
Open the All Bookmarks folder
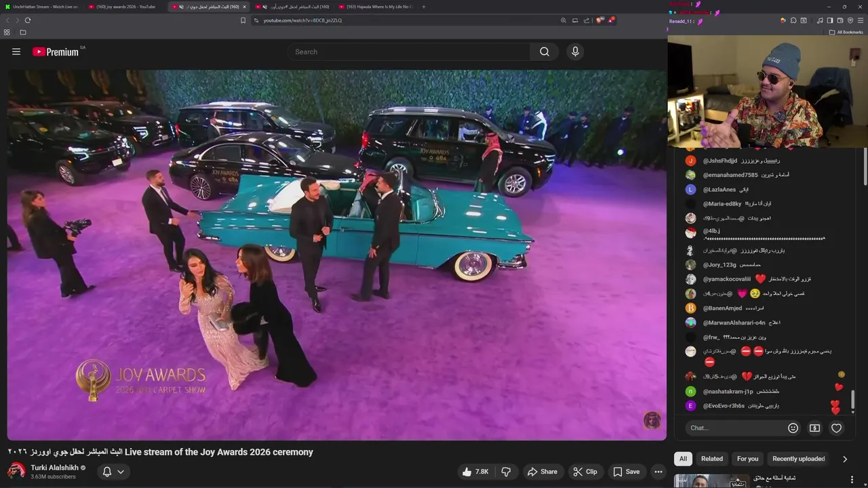coord(846,32)
